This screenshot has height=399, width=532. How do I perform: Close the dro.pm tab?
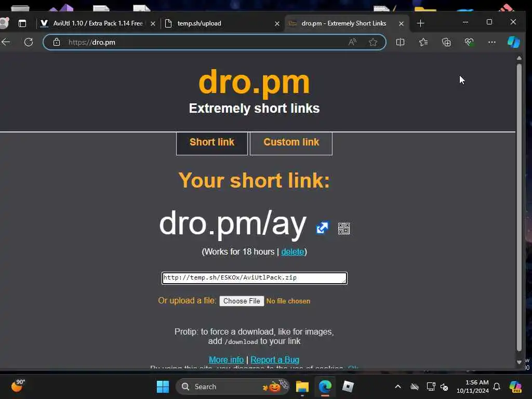coord(401,23)
